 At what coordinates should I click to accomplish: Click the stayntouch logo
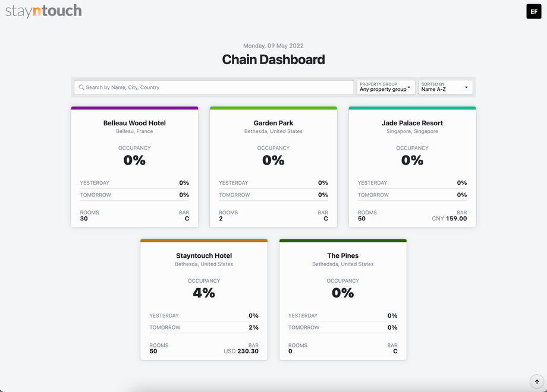pyautogui.click(x=43, y=11)
